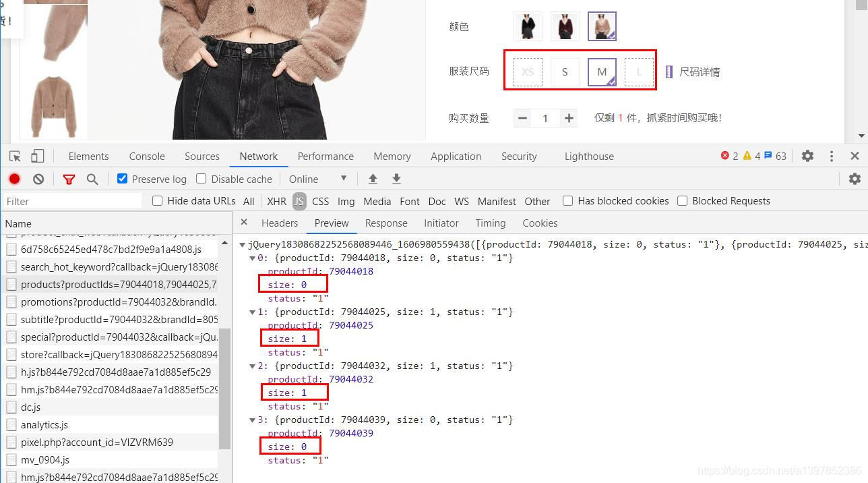Select clothing size M
The width and height of the screenshot is (868, 483).
click(602, 72)
